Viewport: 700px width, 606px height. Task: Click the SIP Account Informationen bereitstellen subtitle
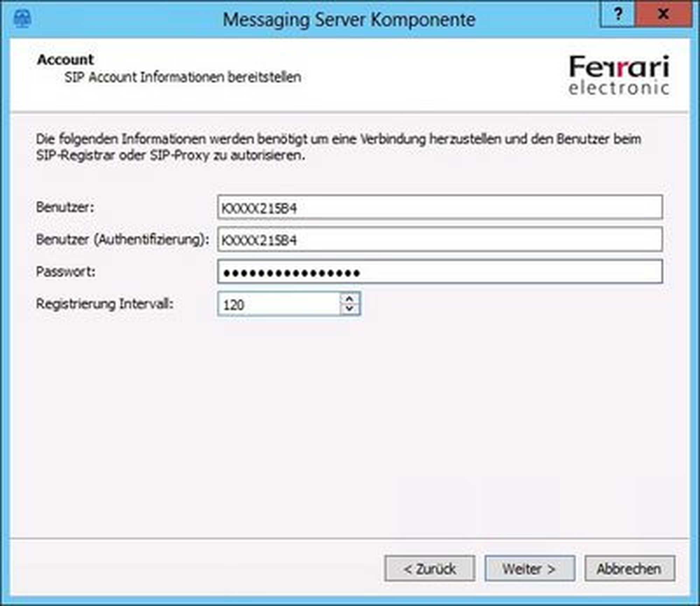tap(183, 77)
